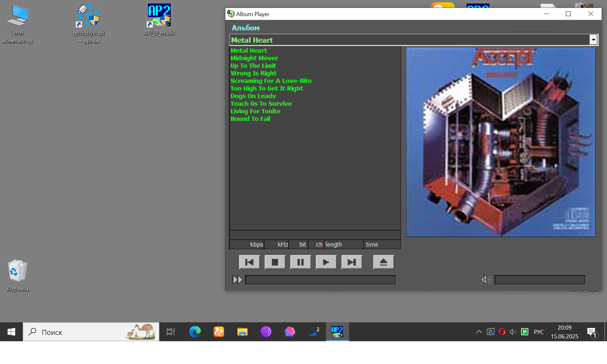Image resolution: width=607 pixels, height=364 pixels.
Task: Click the Accept album cover art
Action: click(x=501, y=142)
